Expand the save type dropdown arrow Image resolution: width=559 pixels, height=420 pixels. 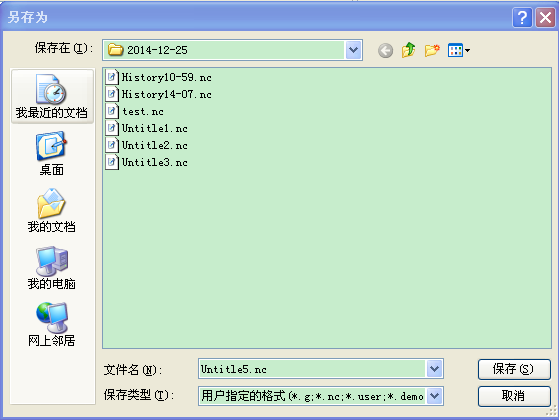pyautogui.click(x=434, y=396)
